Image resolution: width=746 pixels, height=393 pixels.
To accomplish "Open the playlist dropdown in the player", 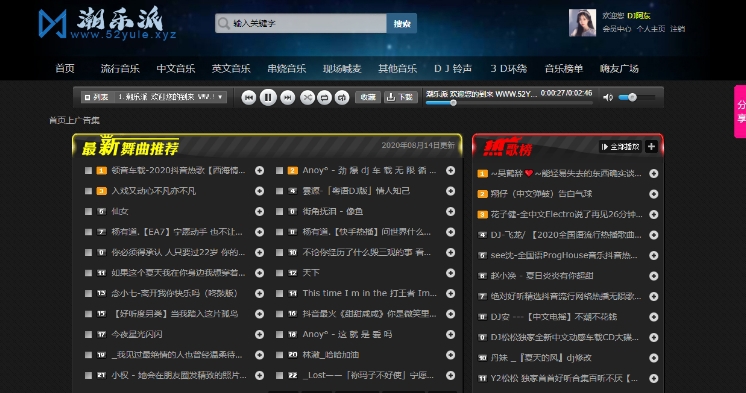I will pos(171,97).
